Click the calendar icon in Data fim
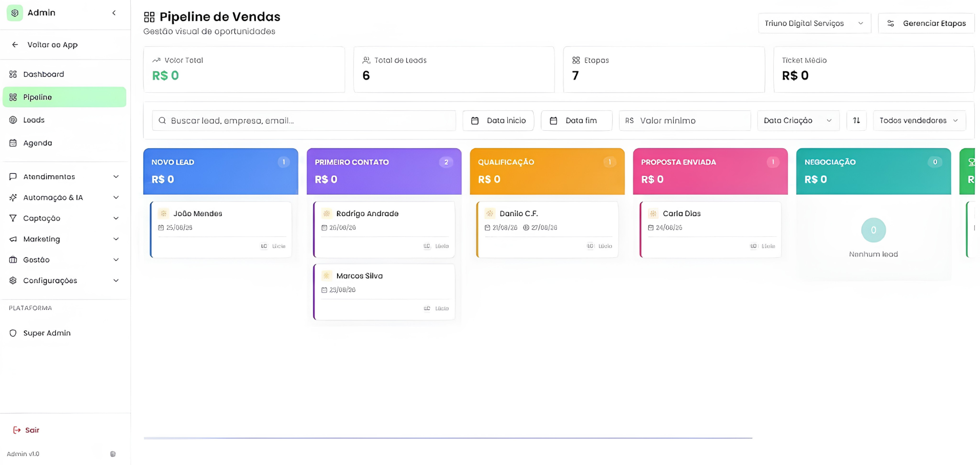 coord(553,120)
